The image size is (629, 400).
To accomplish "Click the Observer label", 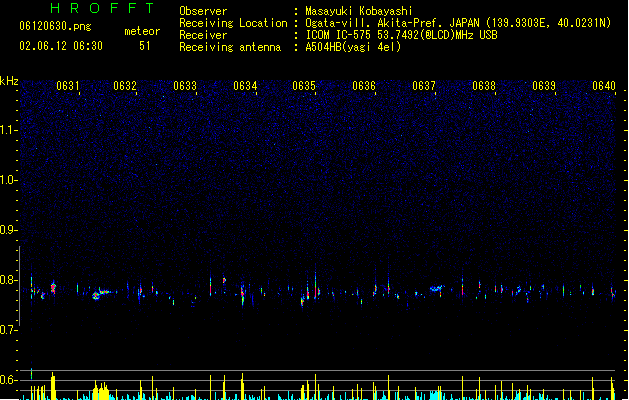I will coord(203,11).
